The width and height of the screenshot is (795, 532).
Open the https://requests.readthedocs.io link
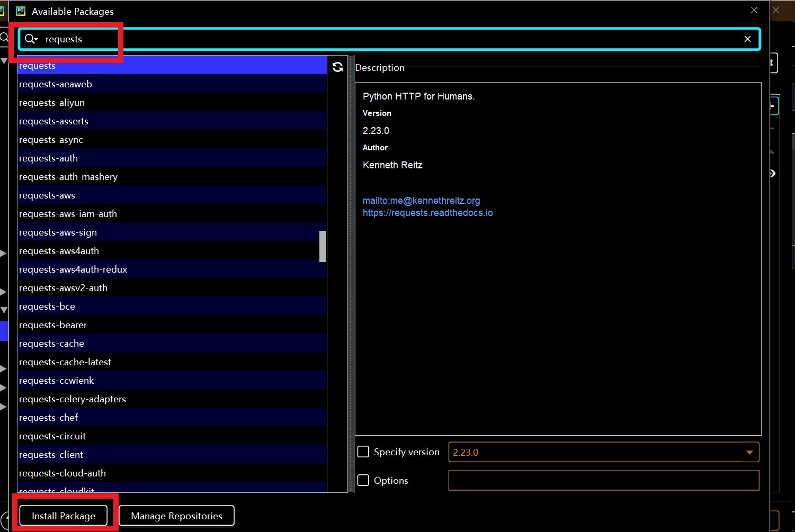[x=427, y=213]
